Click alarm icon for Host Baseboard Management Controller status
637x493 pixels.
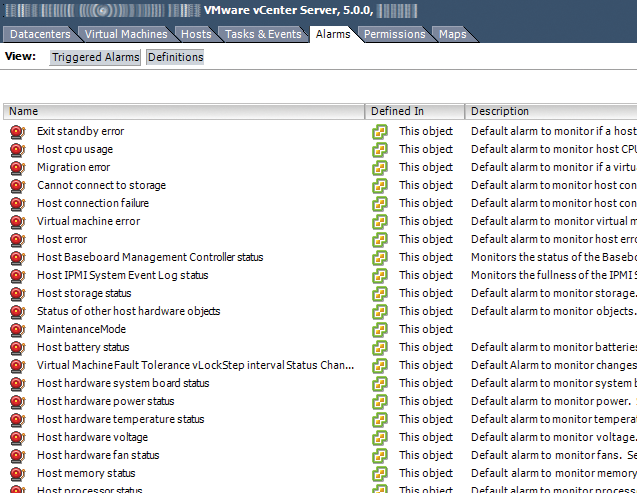(18, 257)
